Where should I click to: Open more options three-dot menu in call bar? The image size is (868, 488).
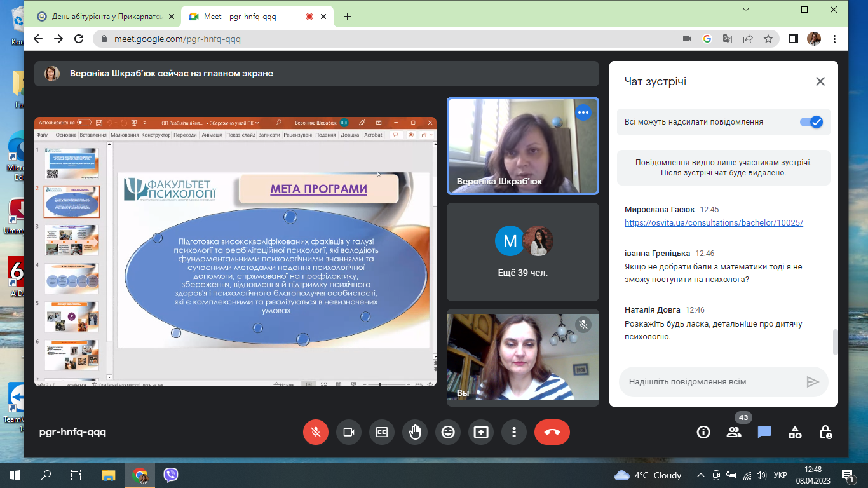click(x=514, y=432)
